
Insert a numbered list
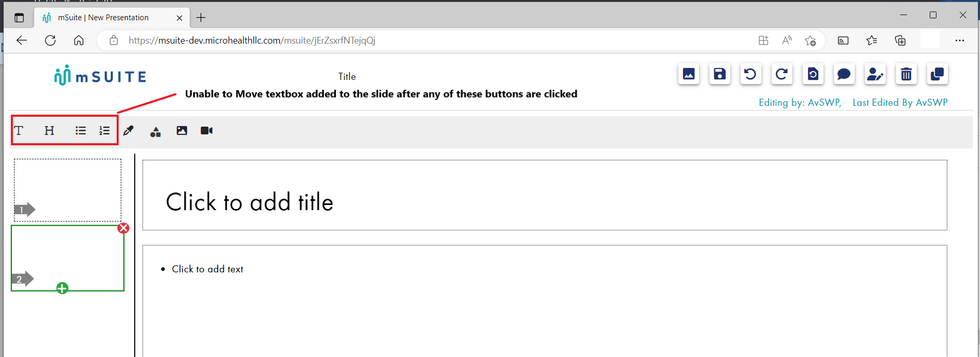pos(105,131)
